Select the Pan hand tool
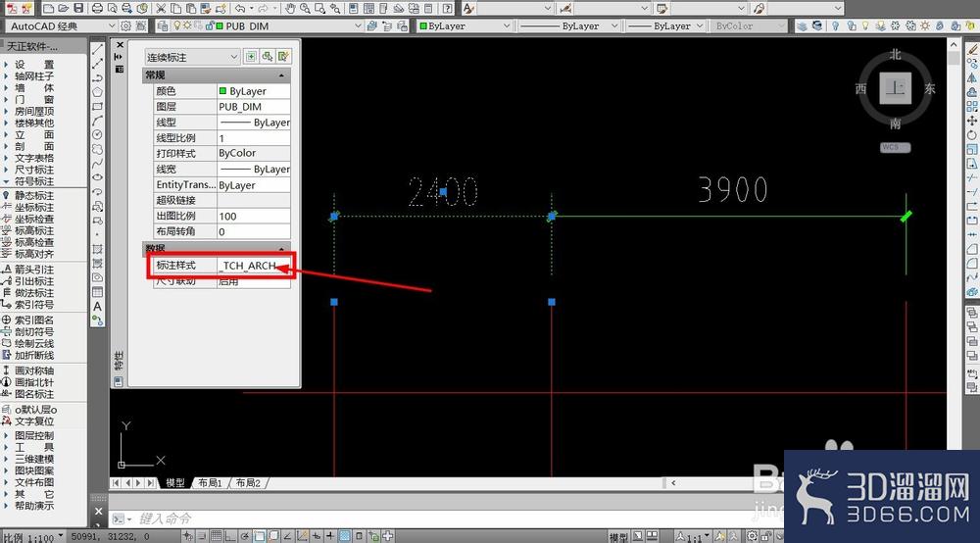This screenshot has width=980, height=543. (x=291, y=8)
